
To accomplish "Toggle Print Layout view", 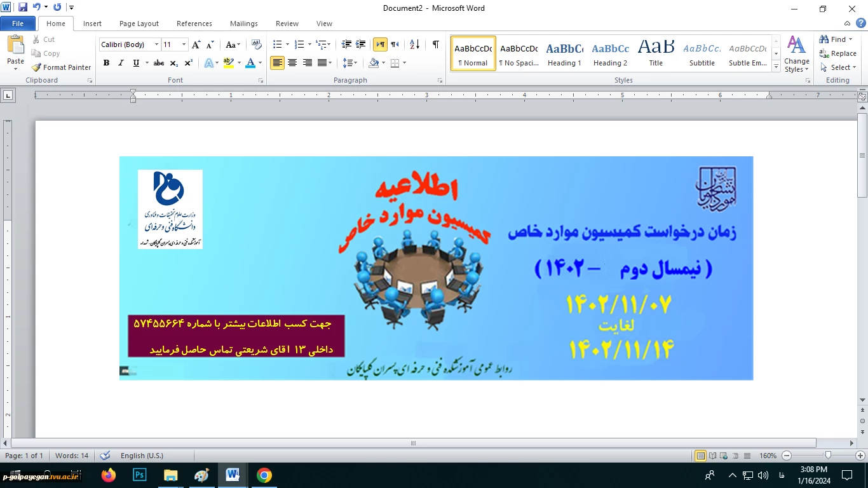I will point(700,456).
